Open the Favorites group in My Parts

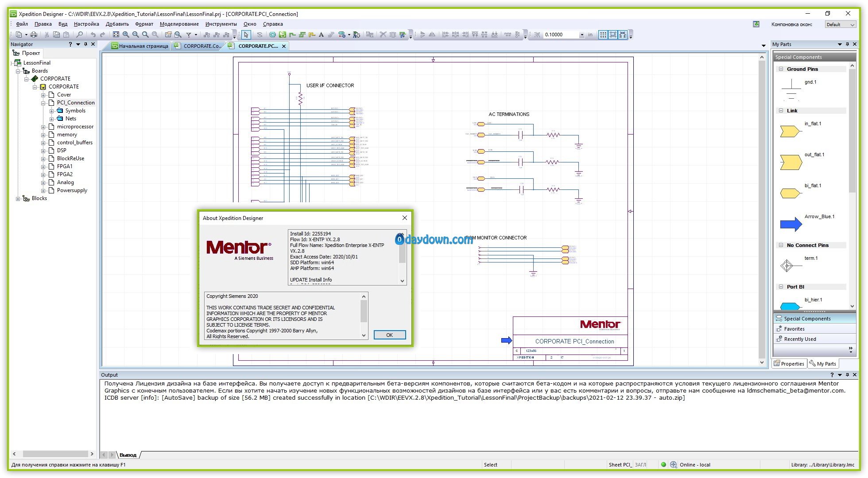(x=814, y=329)
